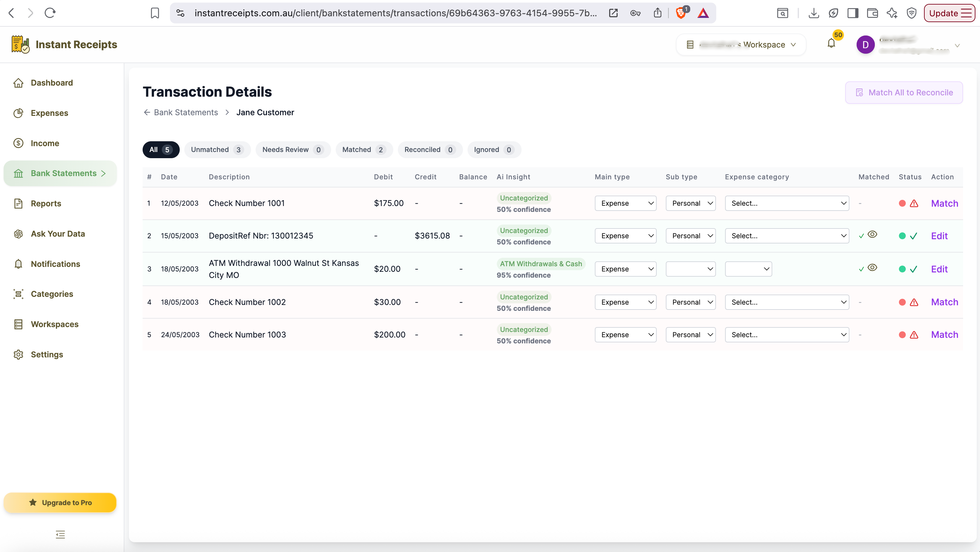Filter by Matched 2 transactions

click(x=364, y=149)
